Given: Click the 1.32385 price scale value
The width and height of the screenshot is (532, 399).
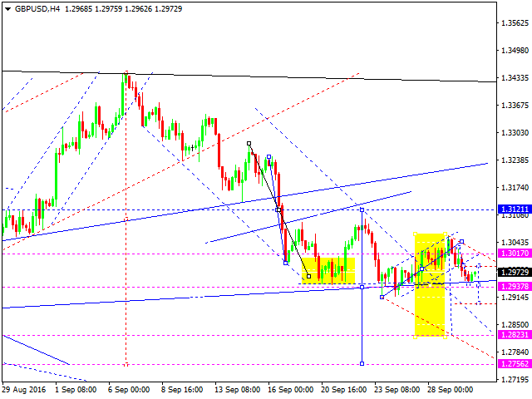Looking at the screenshot, I should (515, 160).
